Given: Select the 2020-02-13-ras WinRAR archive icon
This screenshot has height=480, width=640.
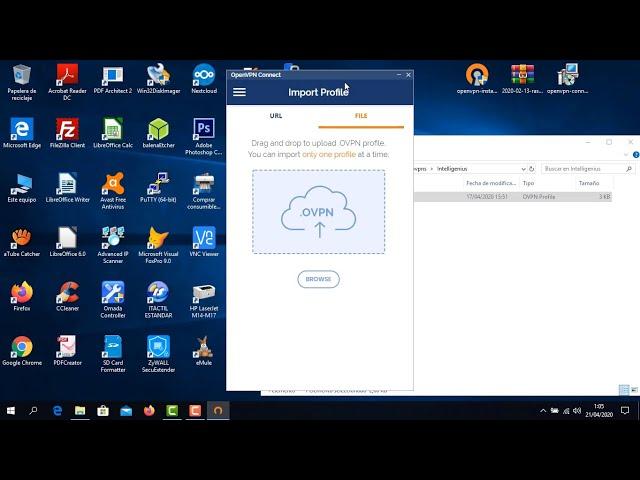Looking at the screenshot, I should pos(522,80).
